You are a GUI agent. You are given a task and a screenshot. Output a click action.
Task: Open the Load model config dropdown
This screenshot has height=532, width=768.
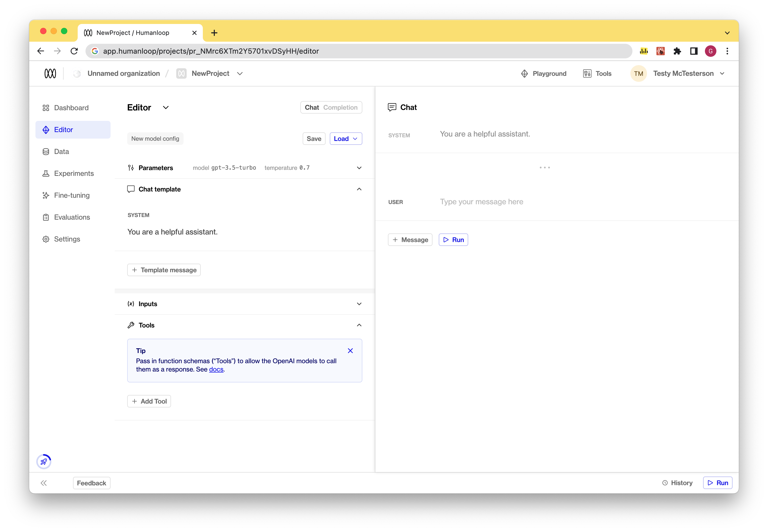coord(346,139)
